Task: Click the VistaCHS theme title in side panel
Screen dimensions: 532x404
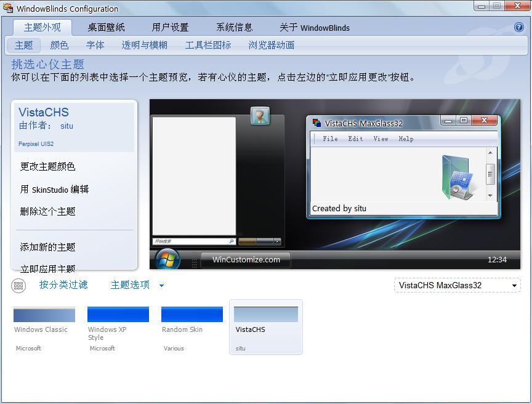Action: [44, 112]
